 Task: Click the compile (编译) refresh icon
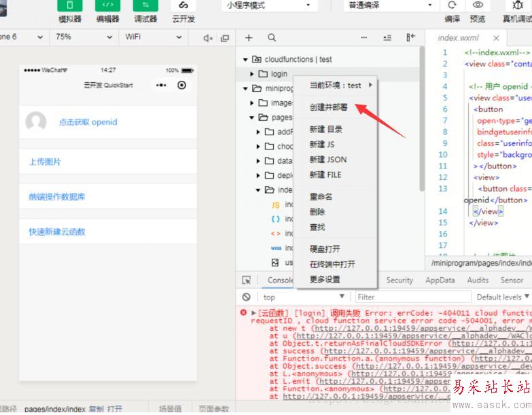tap(452, 5)
